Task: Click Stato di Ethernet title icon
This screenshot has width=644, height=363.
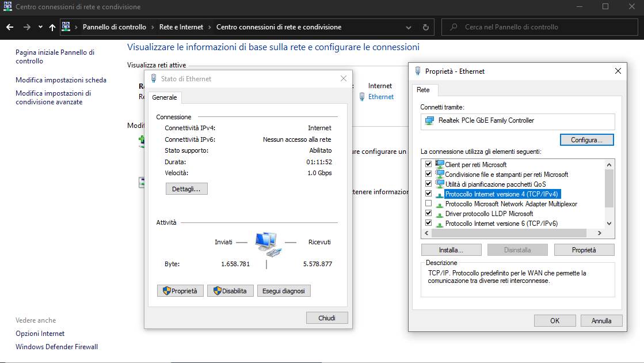Action: point(154,78)
